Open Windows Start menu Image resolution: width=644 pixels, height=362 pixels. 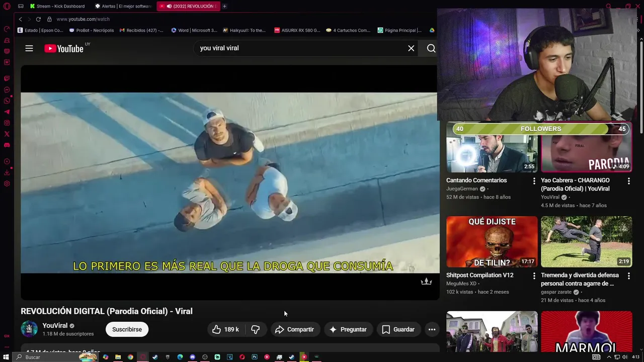[x=7, y=357]
